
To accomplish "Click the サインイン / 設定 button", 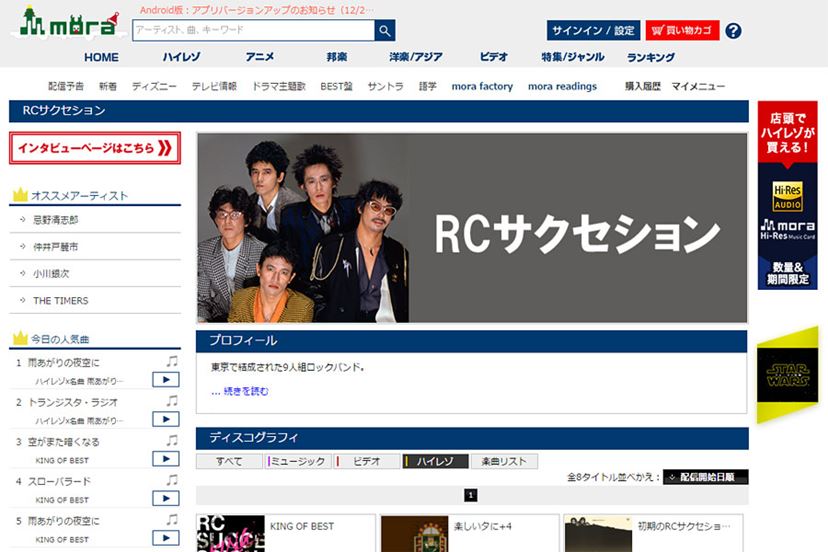I will [x=594, y=31].
